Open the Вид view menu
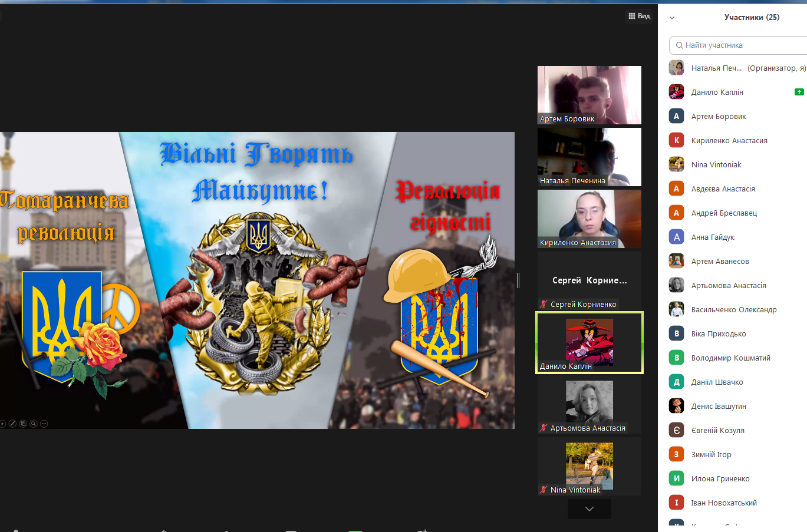This screenshot has width=807, height=532. pyautogui.click(x=640, y=16)
